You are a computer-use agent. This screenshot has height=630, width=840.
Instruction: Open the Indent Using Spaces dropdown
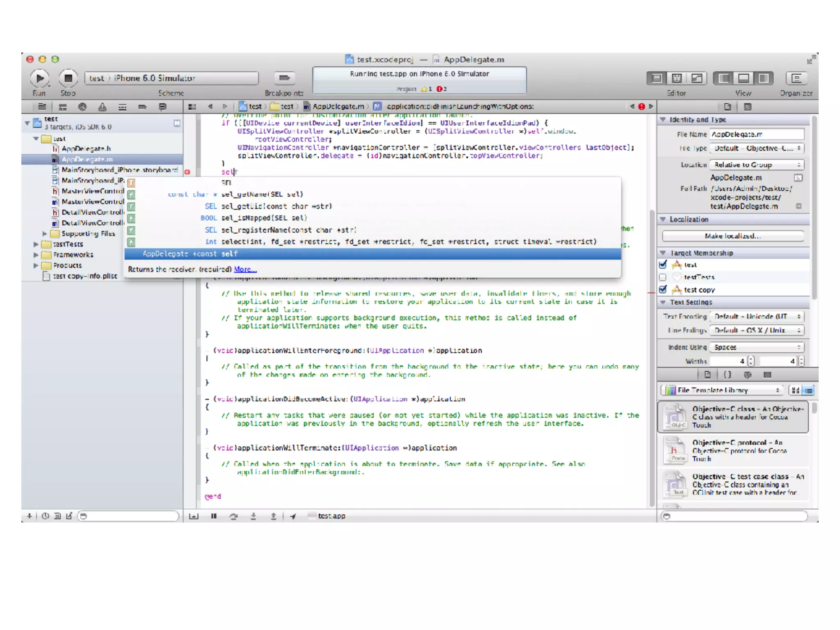click(757, 347)
